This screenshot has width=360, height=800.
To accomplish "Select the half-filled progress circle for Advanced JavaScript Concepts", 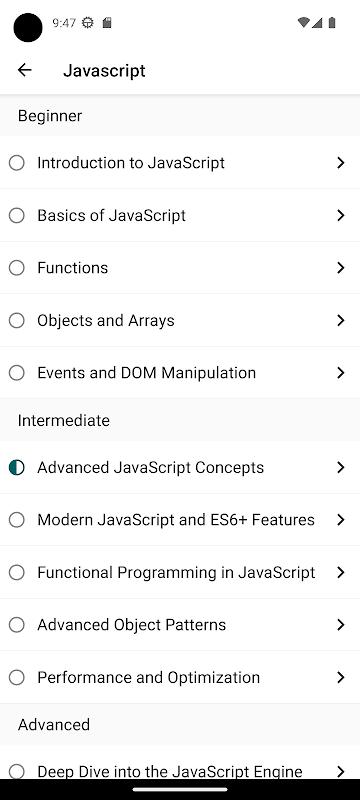I will coord(17,467).
